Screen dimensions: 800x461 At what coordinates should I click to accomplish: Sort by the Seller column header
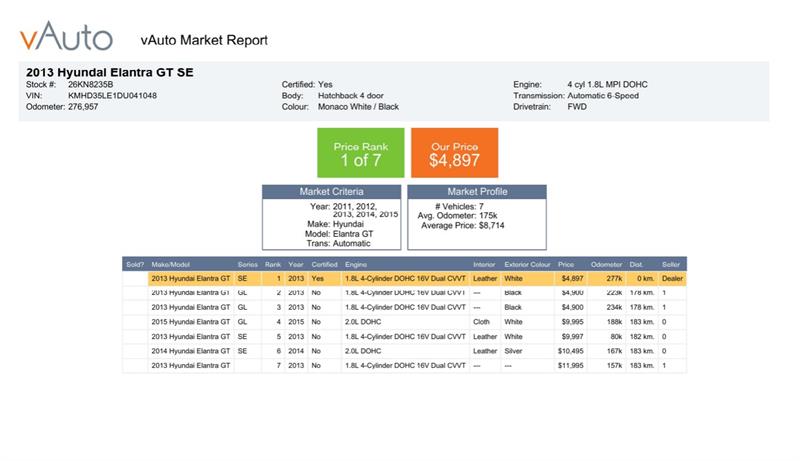pos(671,265)
